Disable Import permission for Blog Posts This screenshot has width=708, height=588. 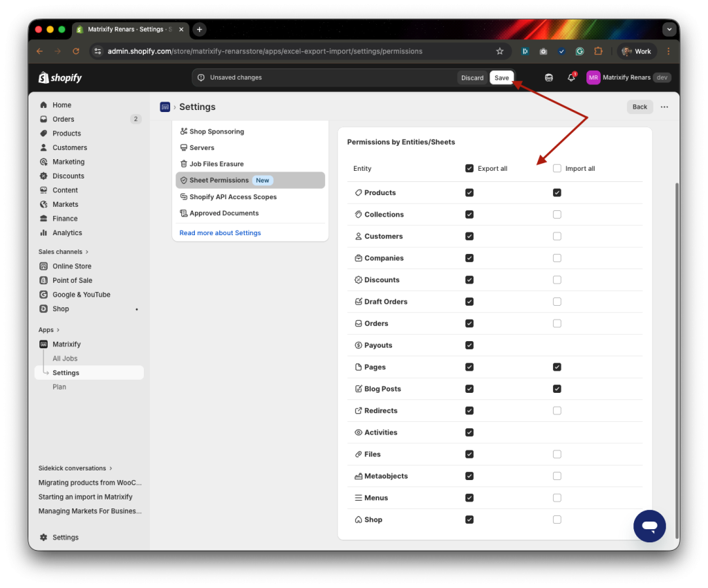pyautogui.click(x=557, y=389)
